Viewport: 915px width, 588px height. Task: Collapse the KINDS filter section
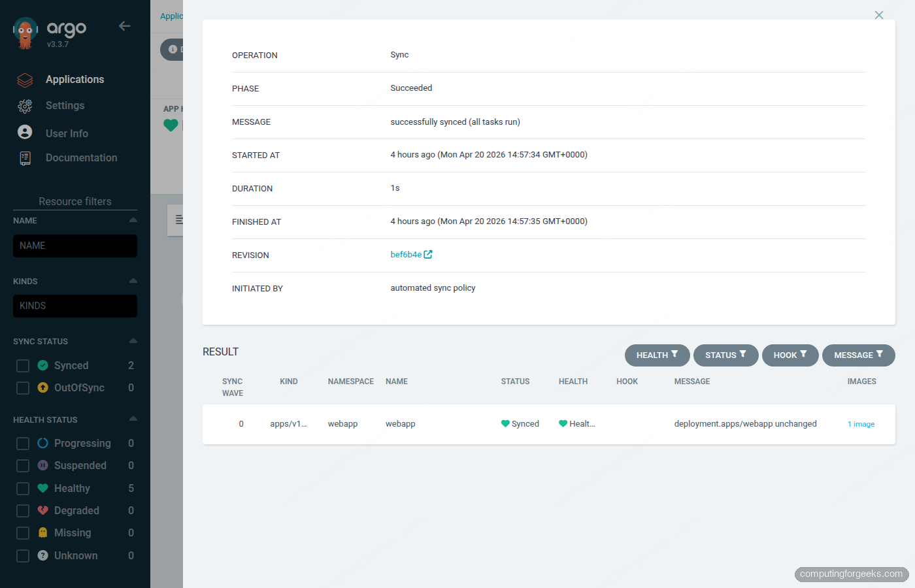133,281
